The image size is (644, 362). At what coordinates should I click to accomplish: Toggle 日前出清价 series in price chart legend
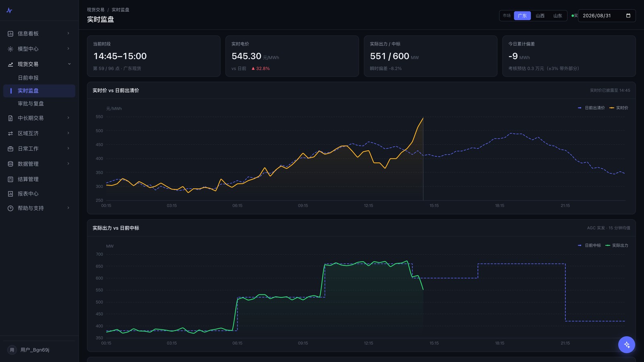591,108
